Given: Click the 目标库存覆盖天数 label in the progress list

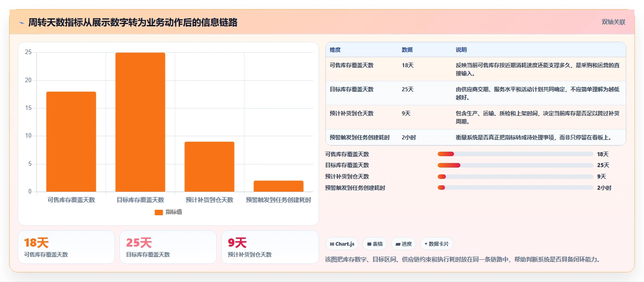Looking at the screenshot, I should pos(347,165).
